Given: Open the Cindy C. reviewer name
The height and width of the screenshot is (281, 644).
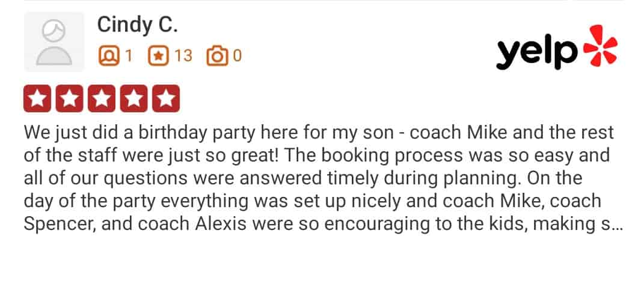Looking at the screenshot, I should click(x=138, y=25).
